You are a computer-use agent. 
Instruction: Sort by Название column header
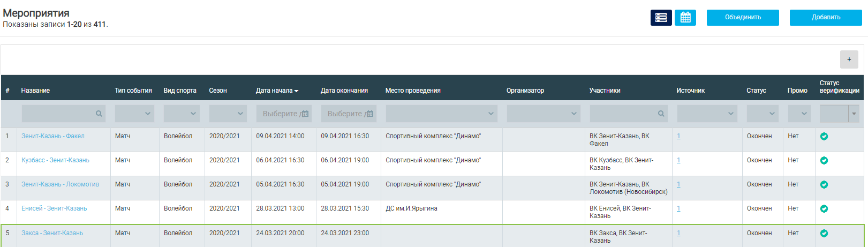(35, 91)
